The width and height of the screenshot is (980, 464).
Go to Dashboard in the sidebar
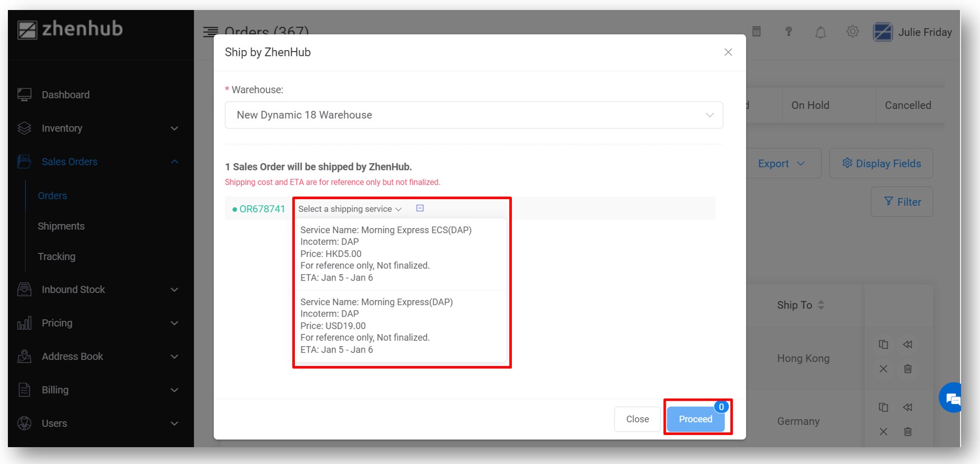coord(66,95)
